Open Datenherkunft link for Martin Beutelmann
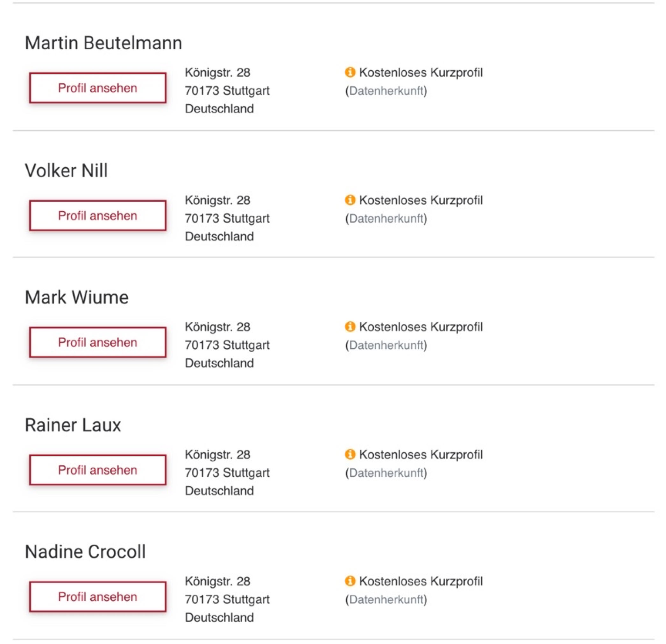Viewport: 666px width, 644px height. click(x=386, y=91)
